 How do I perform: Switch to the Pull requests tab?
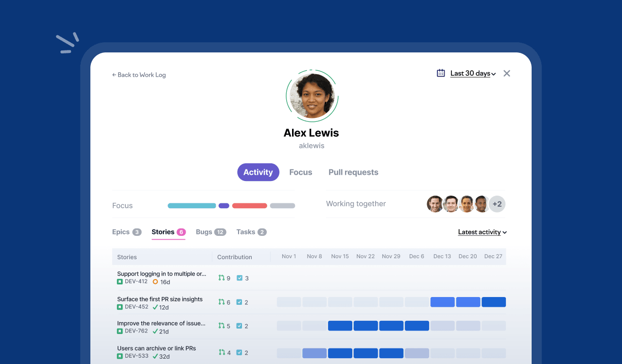[353, 172]
